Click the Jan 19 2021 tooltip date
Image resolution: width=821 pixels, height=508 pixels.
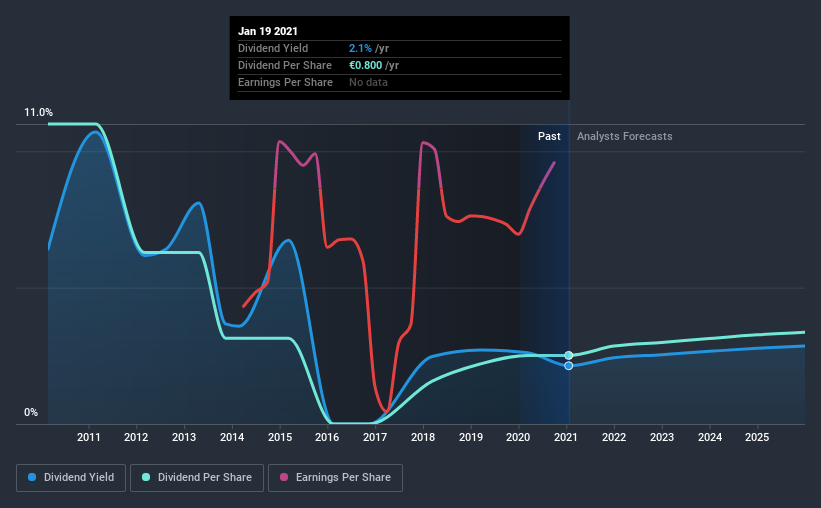268,31
